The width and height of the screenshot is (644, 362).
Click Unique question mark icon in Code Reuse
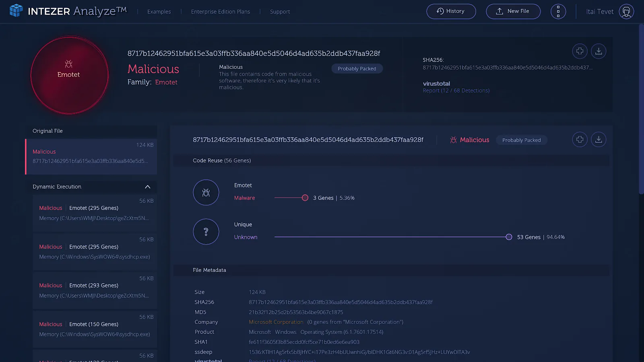pyautogui.click(x=206, y=232)
